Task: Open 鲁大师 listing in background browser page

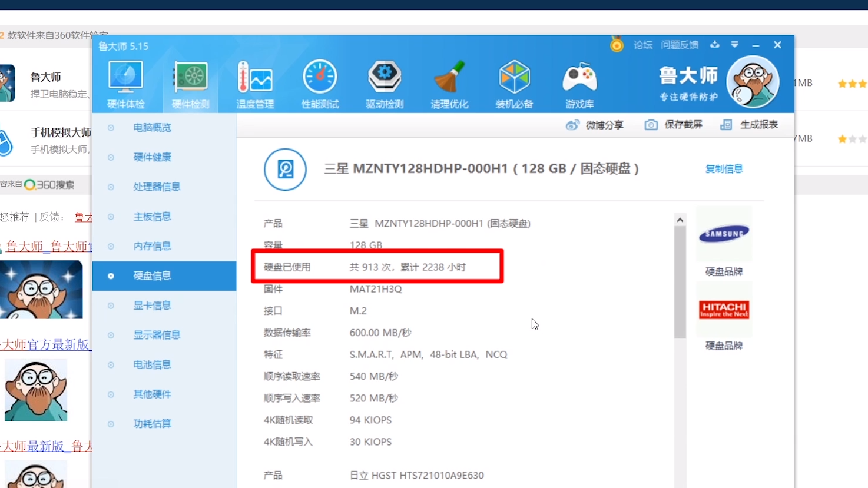Action: (x=46, y=77)
